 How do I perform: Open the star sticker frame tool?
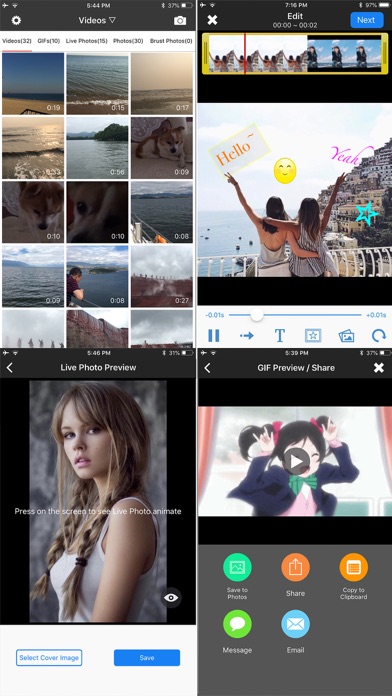tap(313, 336)
